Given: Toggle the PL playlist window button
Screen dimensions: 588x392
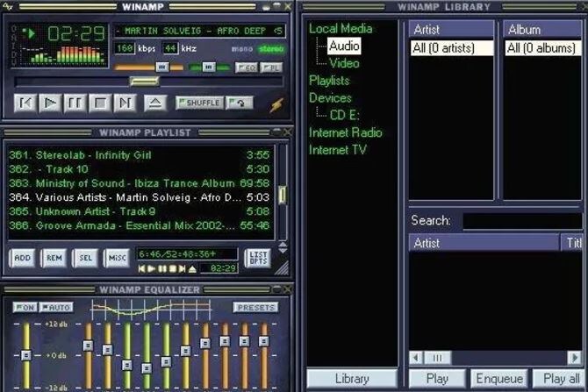Looking at the screenshot, I should (x=271, y=68).
